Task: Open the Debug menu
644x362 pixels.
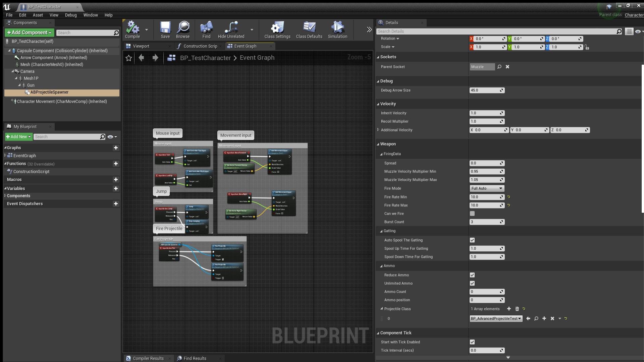Action: click(x=70, y=15)
